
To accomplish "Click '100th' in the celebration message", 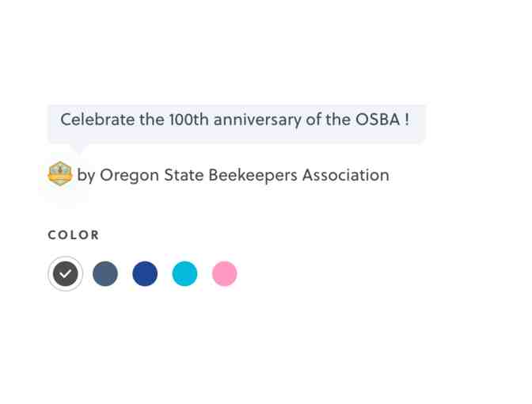I will click(188, 120).
